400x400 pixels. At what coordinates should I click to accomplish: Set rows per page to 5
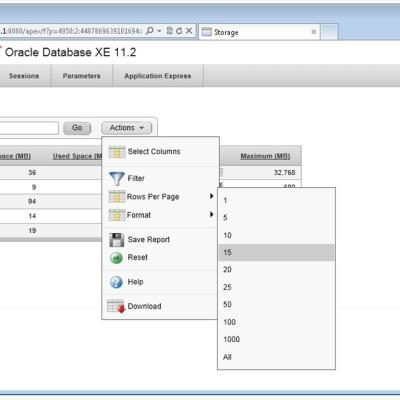pos(276,218)
